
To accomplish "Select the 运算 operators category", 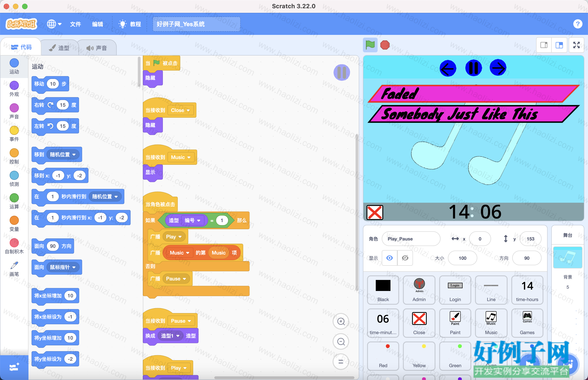I will pyautogui.click(x=14, y=201).
